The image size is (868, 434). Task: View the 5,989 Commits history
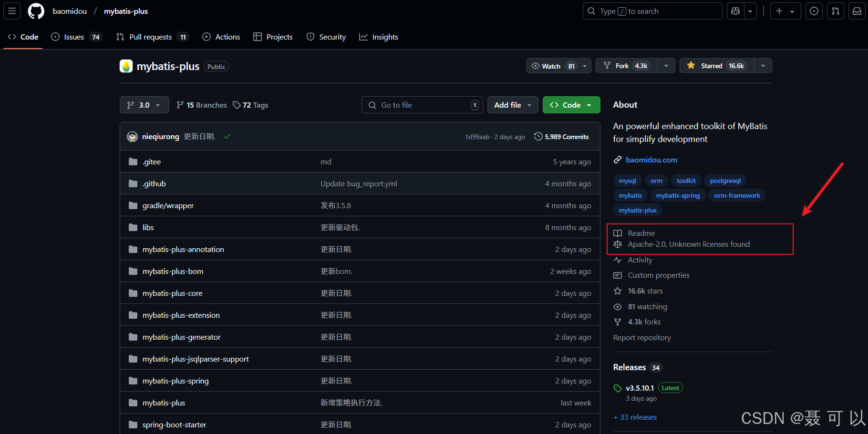(561, 137)
